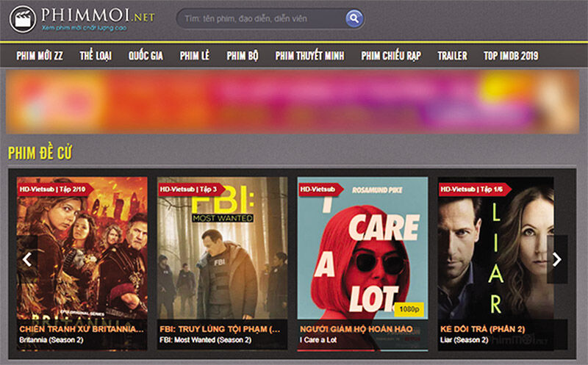The height and width of the screenshot is (365, 588).
Task: Click the blurred advertisement banner
Action: [293, 101]
